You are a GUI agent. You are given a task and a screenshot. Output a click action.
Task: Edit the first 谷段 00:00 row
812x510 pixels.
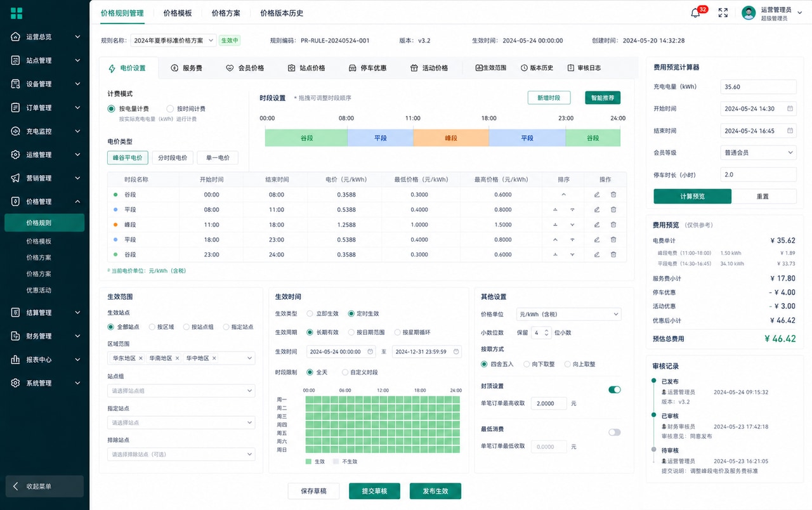click(x=597, y=195)
